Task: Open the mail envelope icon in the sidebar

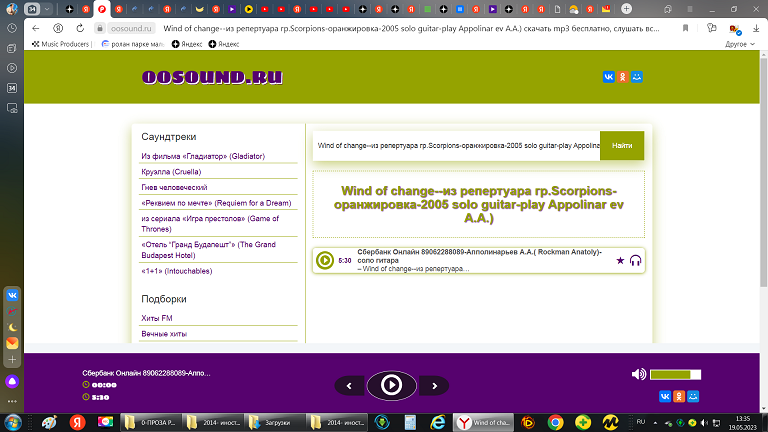Action: point(12,343)
